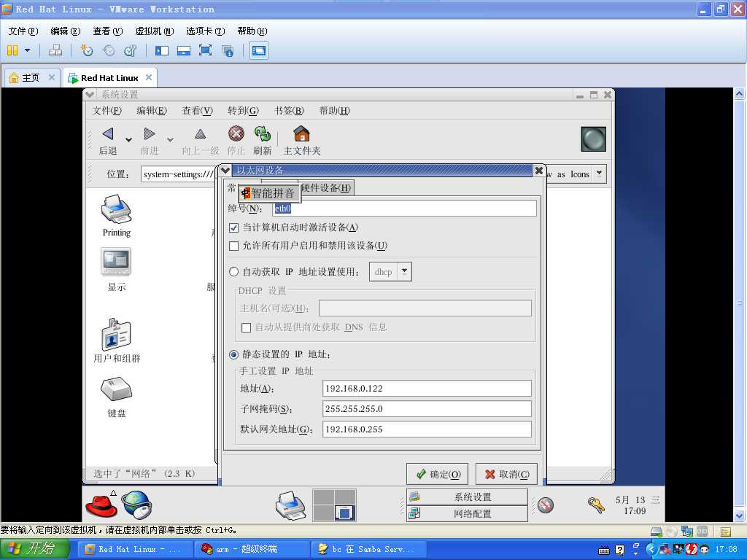Click the location field showing system-settings:///
Image resolution: width=747 pixels, height=560 pixels.
point(178,174)
